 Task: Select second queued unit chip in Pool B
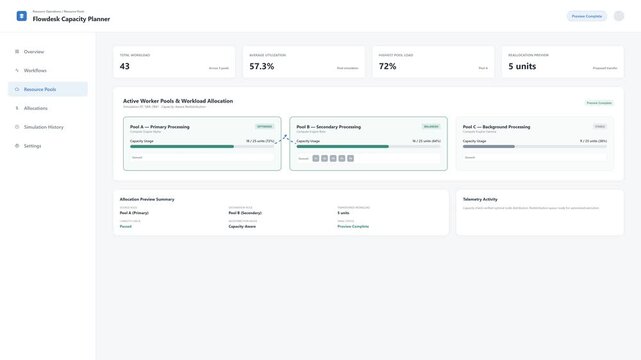324,158
